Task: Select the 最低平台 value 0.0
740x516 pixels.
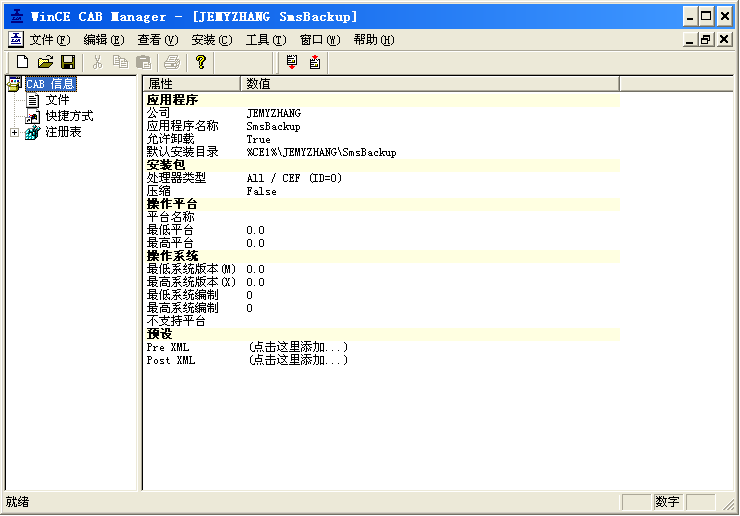Action: click(x=255, y=230)
